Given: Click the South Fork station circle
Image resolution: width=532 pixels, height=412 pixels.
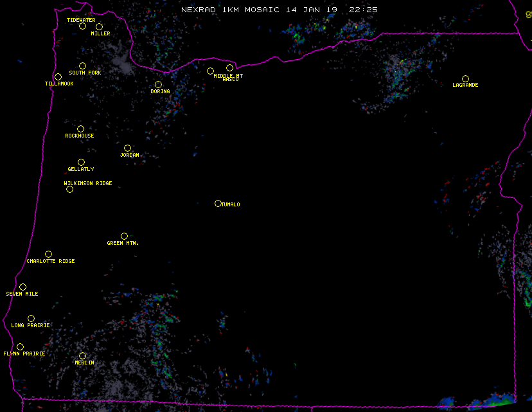Looking at the screenshot, I should (x=82, y=66).
